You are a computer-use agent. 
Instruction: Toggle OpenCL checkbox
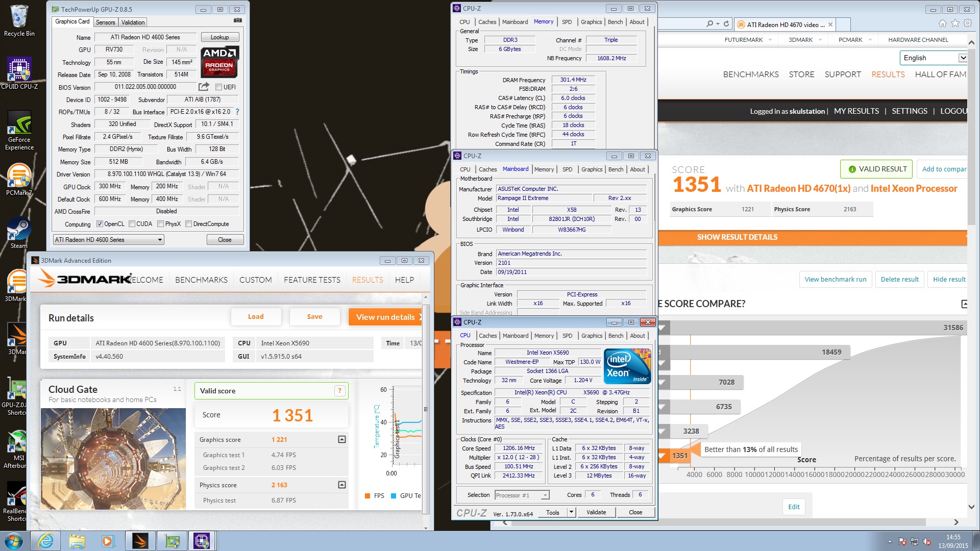pos(100,224)
